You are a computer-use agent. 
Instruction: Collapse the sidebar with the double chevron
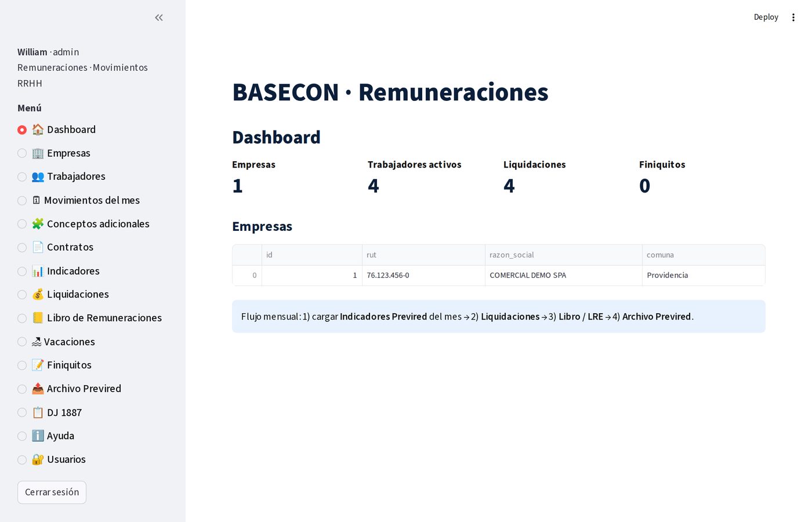159,17
